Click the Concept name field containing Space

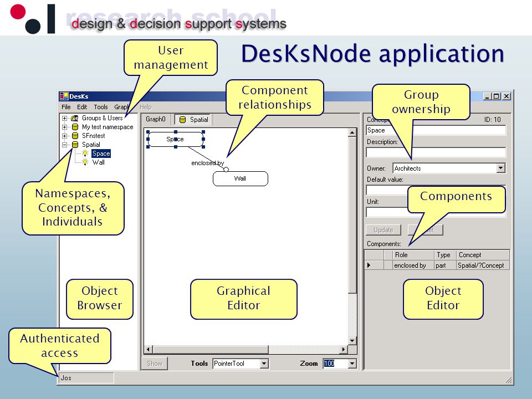[436, 130]
